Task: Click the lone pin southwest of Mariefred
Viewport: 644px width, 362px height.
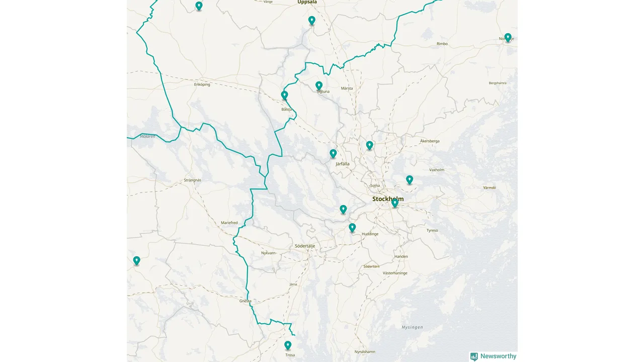Action: (x=137, y=261)
